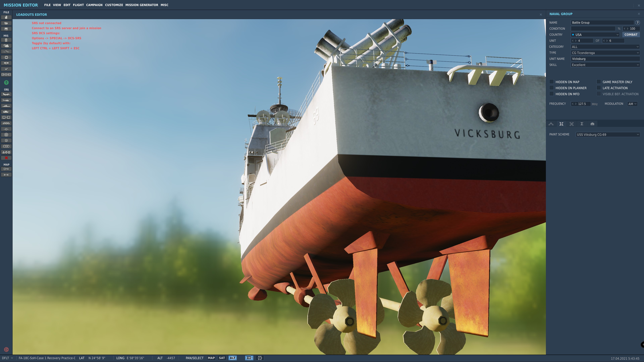Place a ship group
This screenshot has height=362, width=644.
tap(6, 106)
